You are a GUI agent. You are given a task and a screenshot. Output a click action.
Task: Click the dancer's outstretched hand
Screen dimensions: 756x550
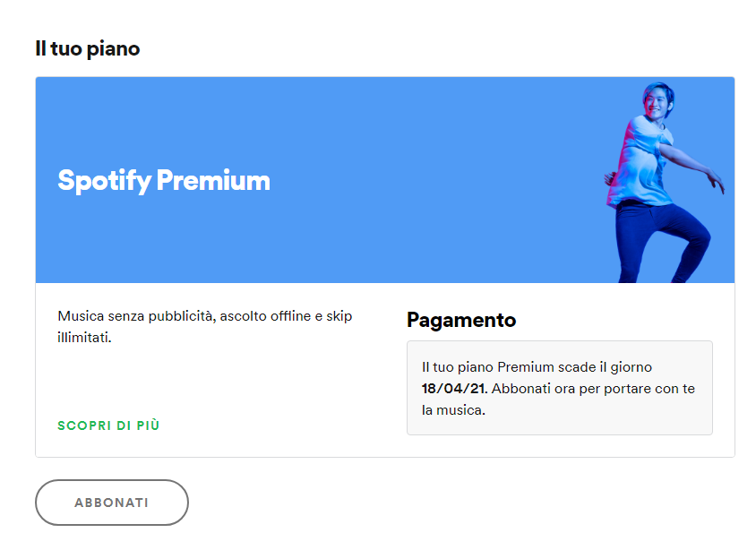(716, 182)
